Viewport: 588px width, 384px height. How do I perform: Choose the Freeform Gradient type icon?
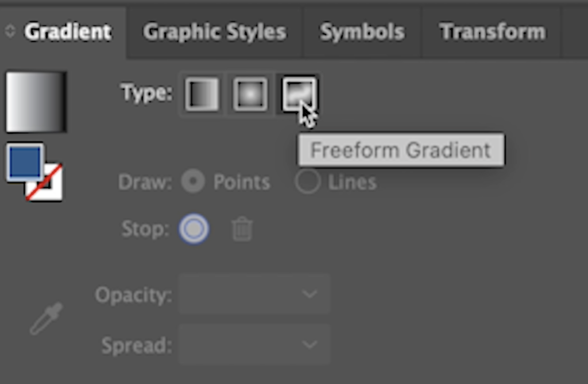pyautogui.click(x=299, y=94)
